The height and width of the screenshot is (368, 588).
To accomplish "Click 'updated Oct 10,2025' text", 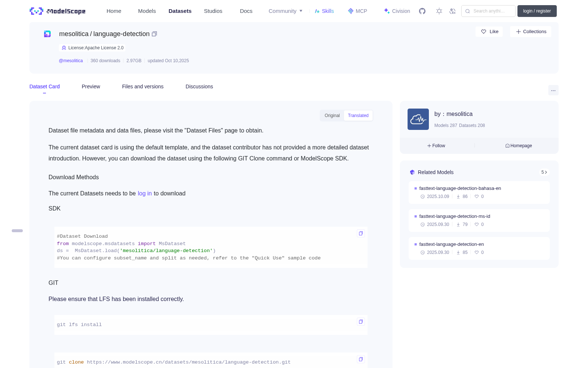I will (x=168, y=61).
